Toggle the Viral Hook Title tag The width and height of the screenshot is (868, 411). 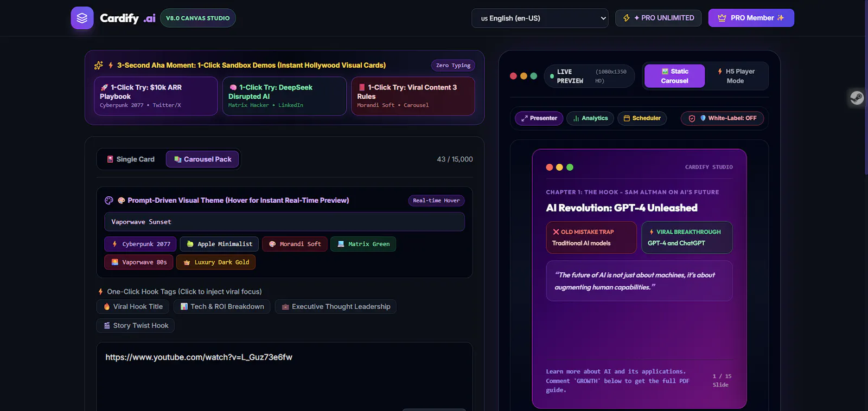point(133,306)
